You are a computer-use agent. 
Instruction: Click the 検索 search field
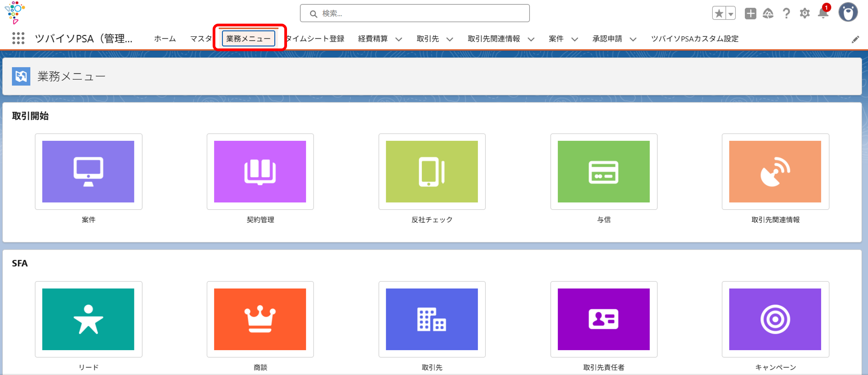tap(415, 14)
